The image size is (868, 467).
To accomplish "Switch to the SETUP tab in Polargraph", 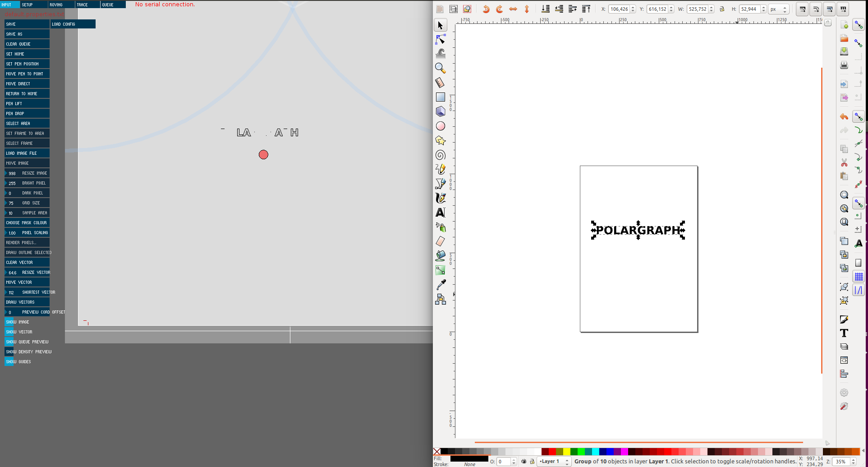I will coord(34,5).
